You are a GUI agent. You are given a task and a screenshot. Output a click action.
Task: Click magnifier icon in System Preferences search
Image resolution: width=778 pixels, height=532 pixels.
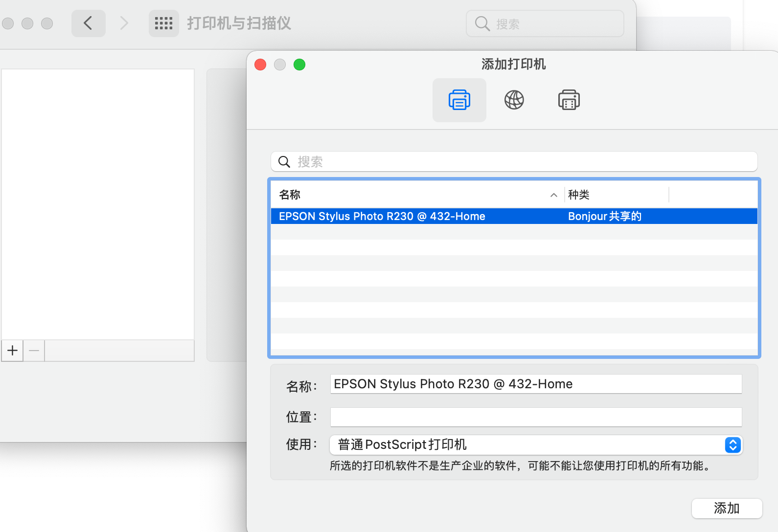coord(482,23)
